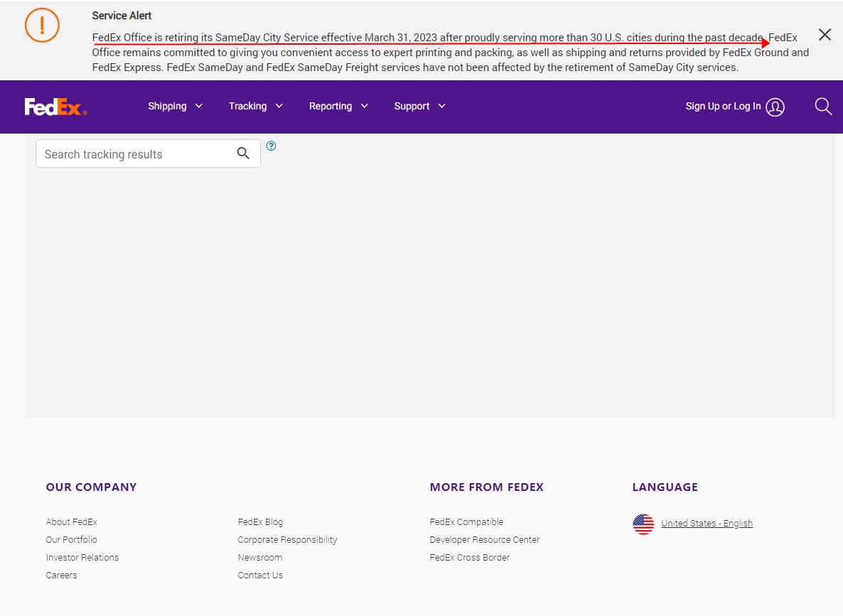843x616 pixels.
Task: Open the Reporting menu
Action: [x=339, y=107]
